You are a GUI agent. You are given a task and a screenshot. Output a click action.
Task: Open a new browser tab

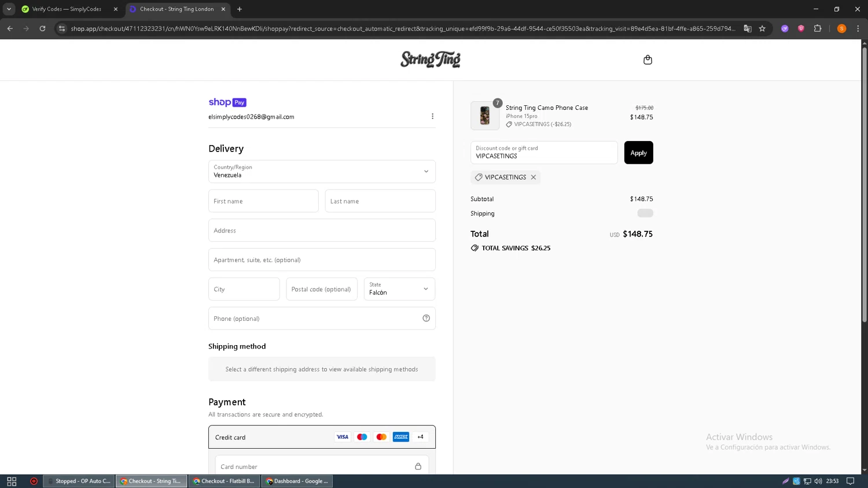240,9
